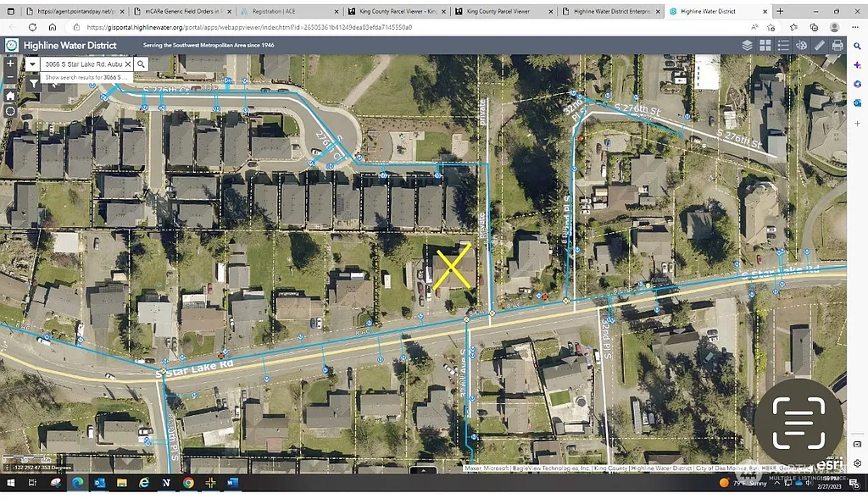This screenshot has height=504, width=868.
Task: Open the Legend widget
Action: [783, 46]
